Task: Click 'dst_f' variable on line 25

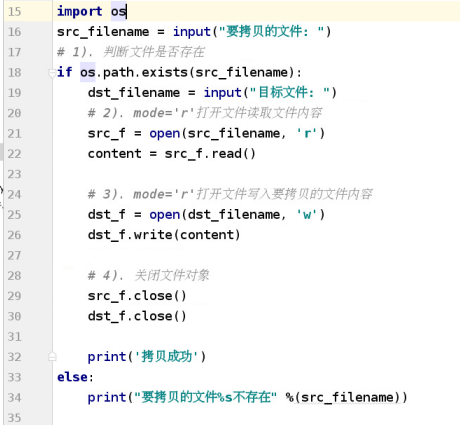Action: click(x=107, y=215)
